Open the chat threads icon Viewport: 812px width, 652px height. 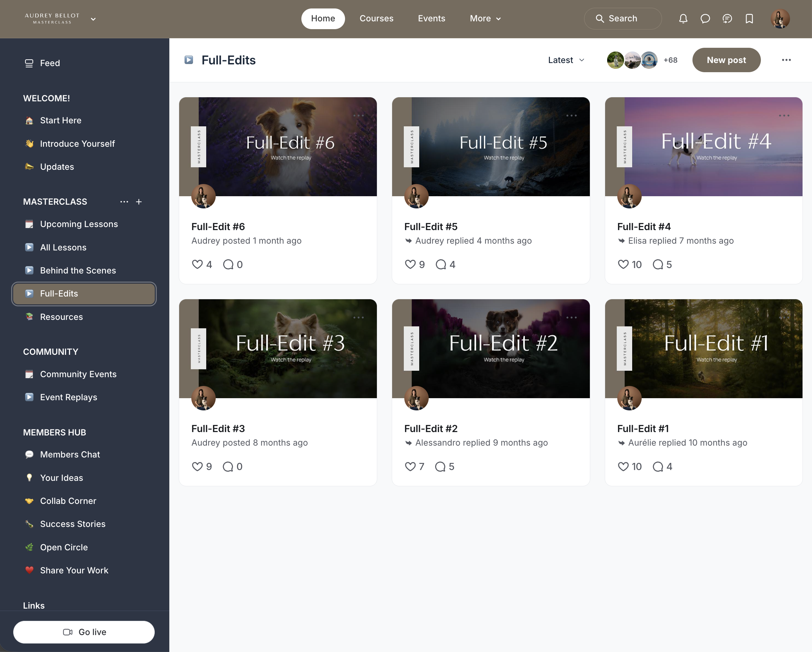point(727,18)
